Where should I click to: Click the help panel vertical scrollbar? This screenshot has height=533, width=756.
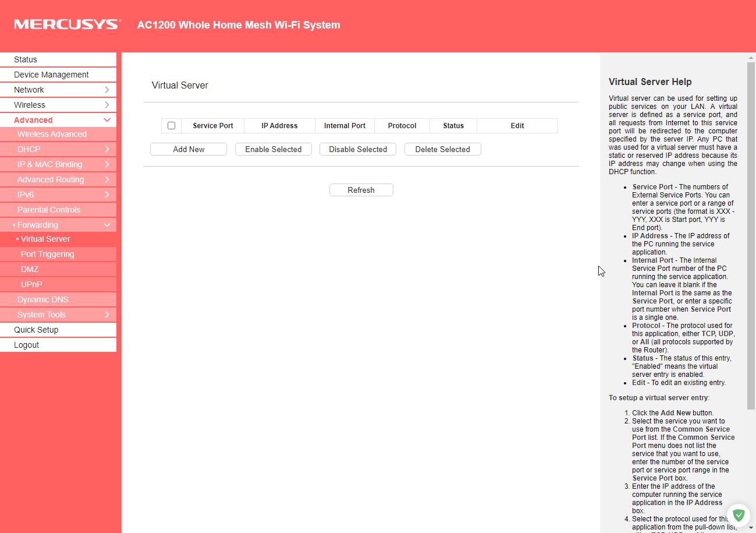click(751, 233)
